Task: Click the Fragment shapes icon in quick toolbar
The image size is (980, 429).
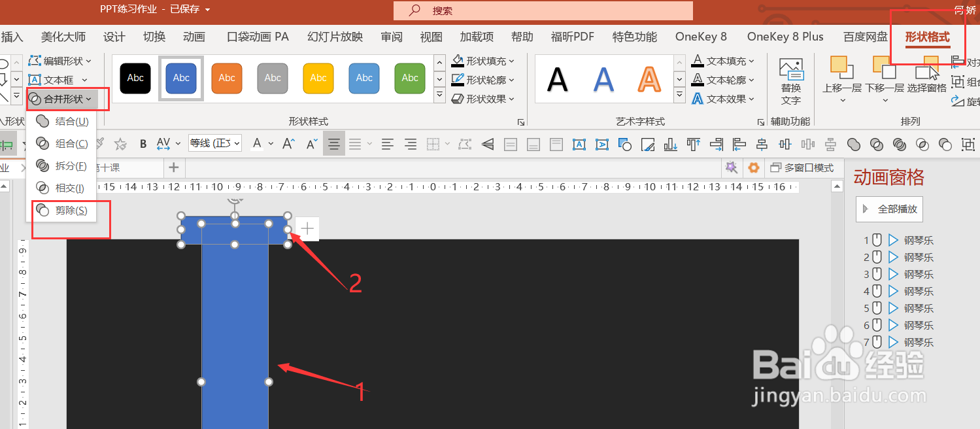Action: click(899, 145)
